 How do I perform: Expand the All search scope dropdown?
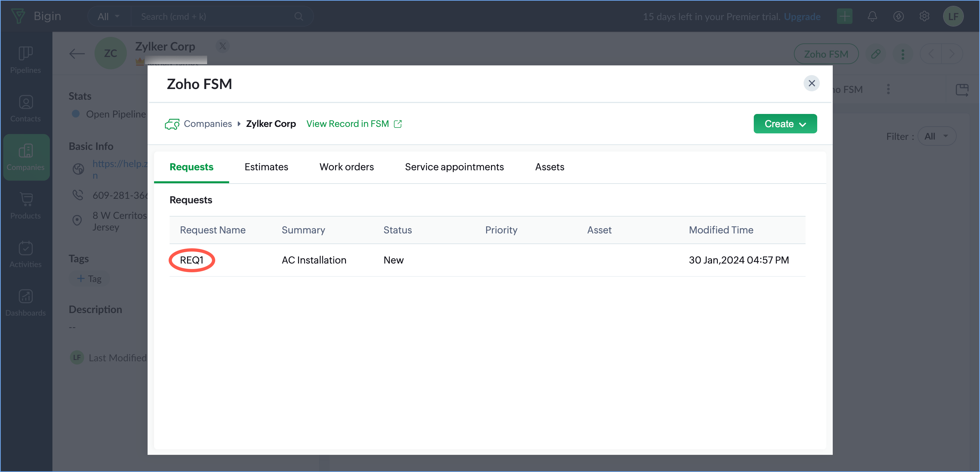point(109,17)
